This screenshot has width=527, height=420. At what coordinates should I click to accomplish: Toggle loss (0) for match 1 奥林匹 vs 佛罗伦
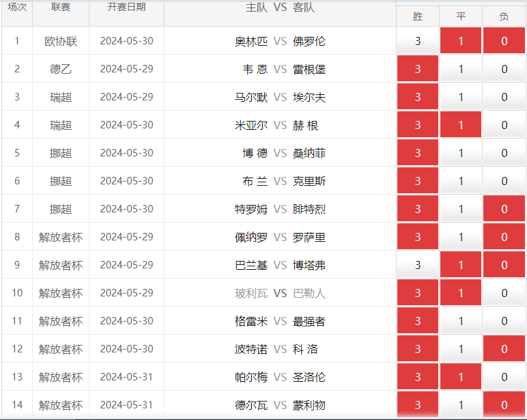coord(504,41)
